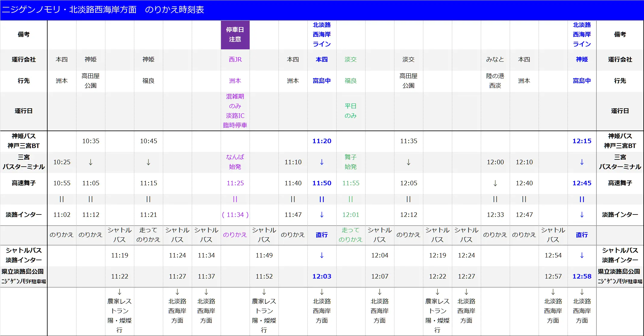The height and width of the screenshot is (336, 644).
Task: Click the purple 停車日注意 notice cell
Action: click(235, 35)
